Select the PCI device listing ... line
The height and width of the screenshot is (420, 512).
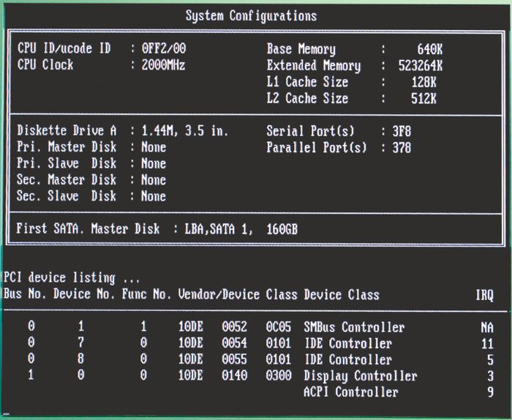coord(72,277)
